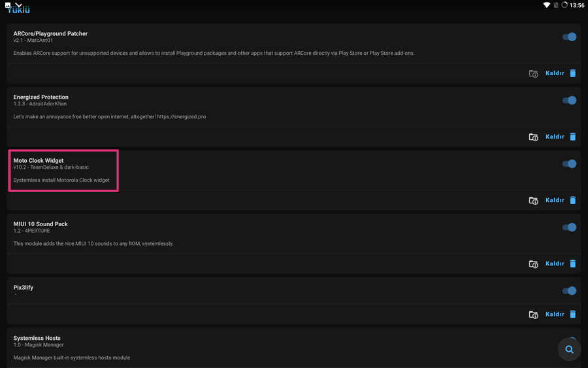Click the Enables ARCore support description

tap(214, 53)
